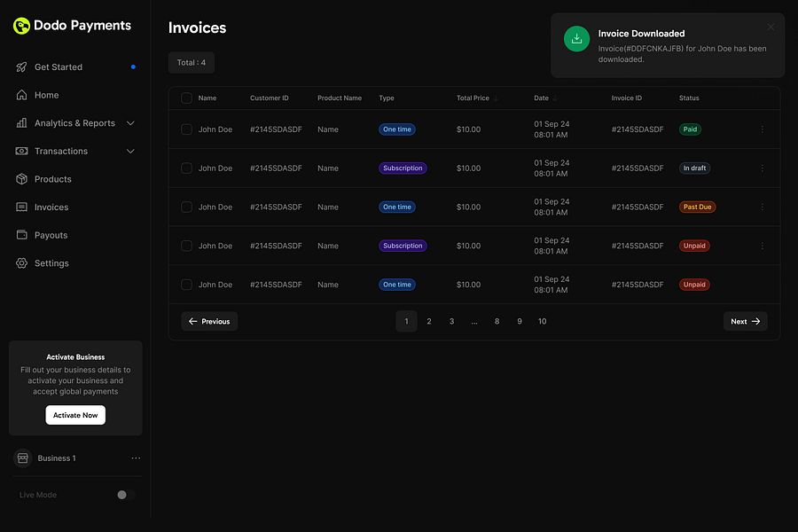Select the checkbox on the Past Due row
The image size is (798, 532).
pos(186,207)
